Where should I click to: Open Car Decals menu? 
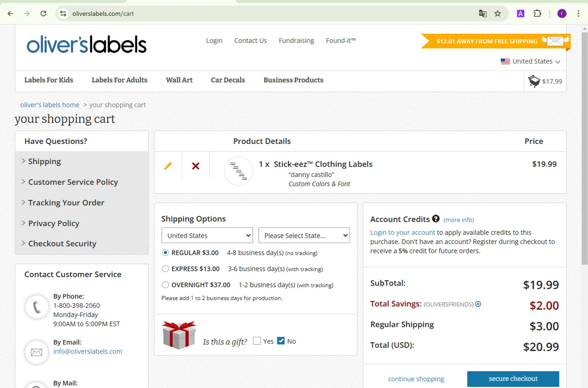coord(228,80)
